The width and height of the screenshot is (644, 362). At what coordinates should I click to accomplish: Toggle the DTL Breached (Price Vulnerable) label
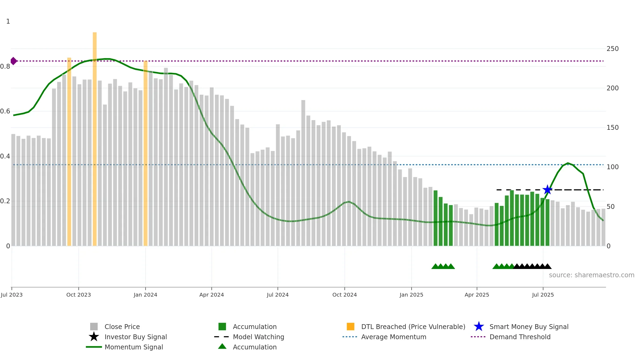coord(413,327)
